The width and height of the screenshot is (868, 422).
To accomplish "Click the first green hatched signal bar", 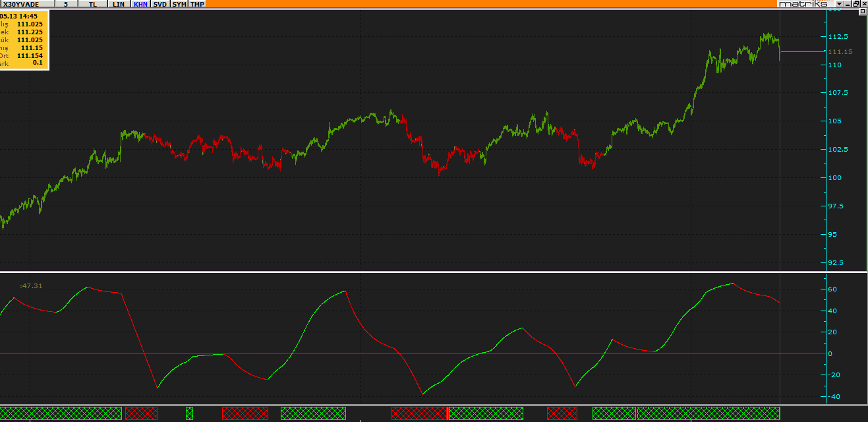I will pos(61,413).
